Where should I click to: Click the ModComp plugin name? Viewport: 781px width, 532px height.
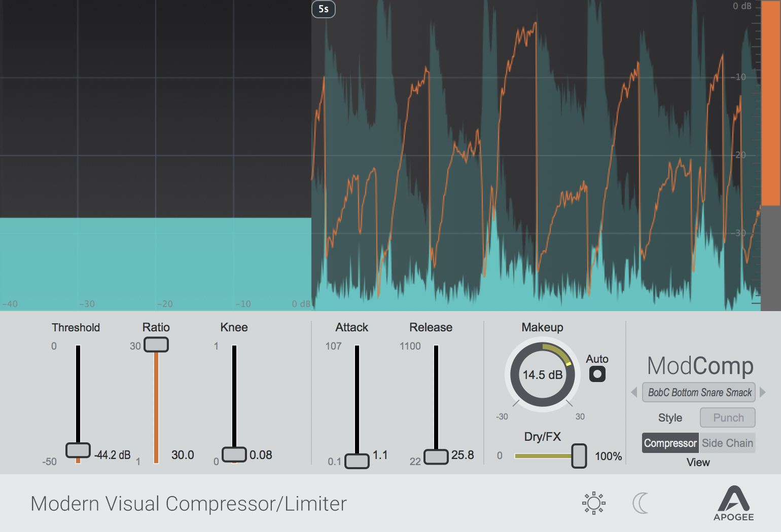point(700,366)
